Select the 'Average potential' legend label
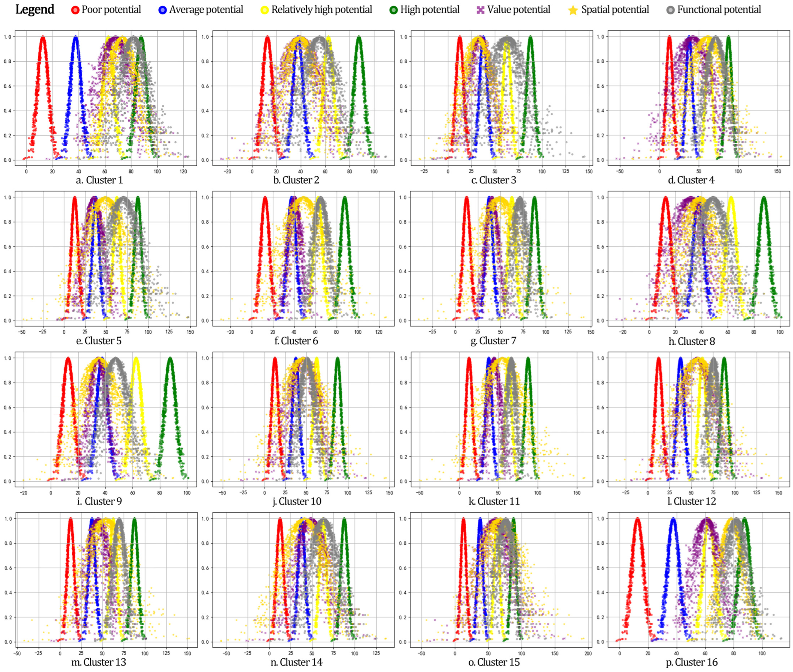This screenshot has height=672, width=793. (x=206, y=10)
